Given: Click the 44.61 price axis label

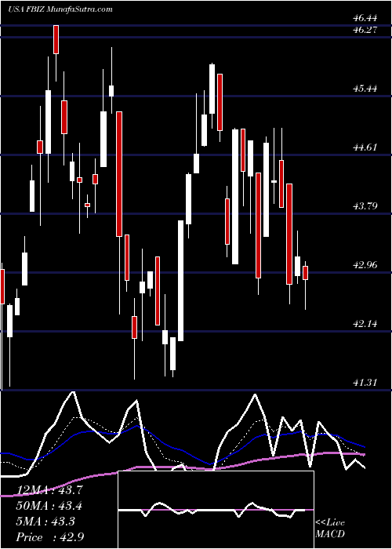Looking at the screenshot, I should [365, 147].
